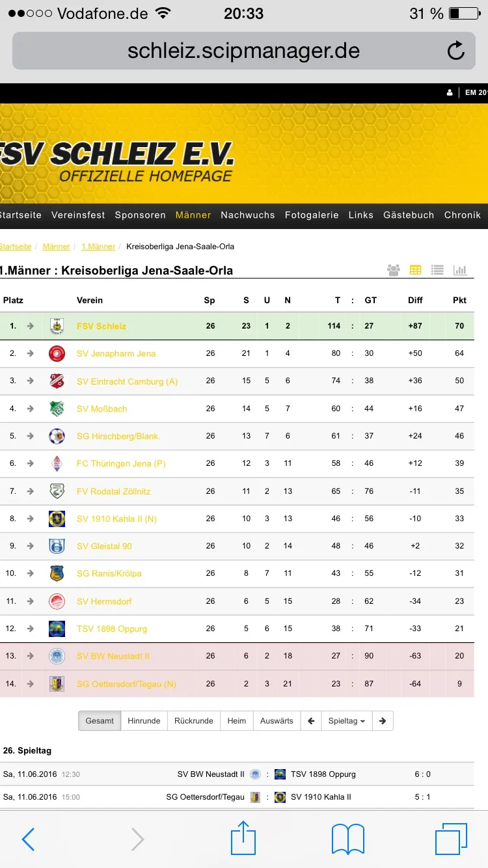Open the Nachwuchs menu item
This screenshot has height=868, width=488.
coord(248,215)
